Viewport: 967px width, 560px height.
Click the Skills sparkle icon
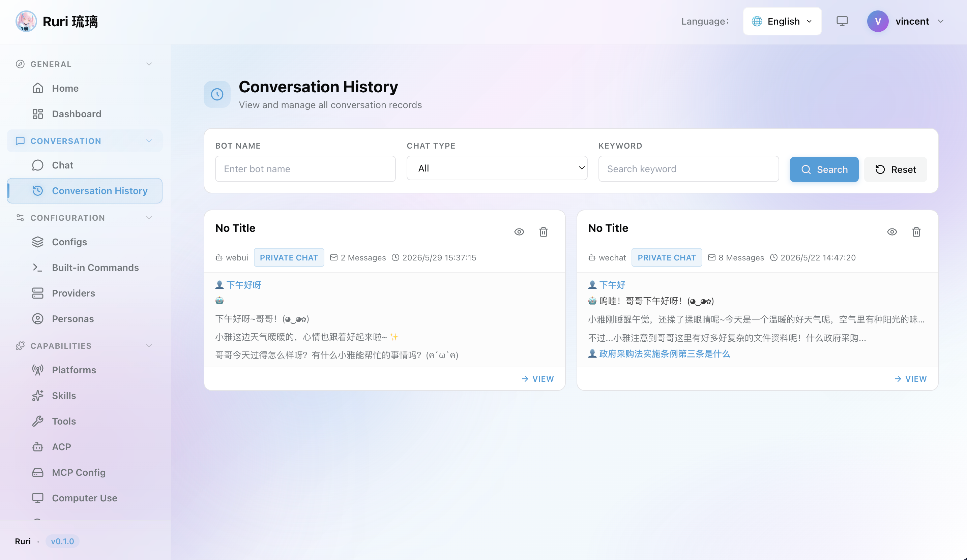click(38, 396)
